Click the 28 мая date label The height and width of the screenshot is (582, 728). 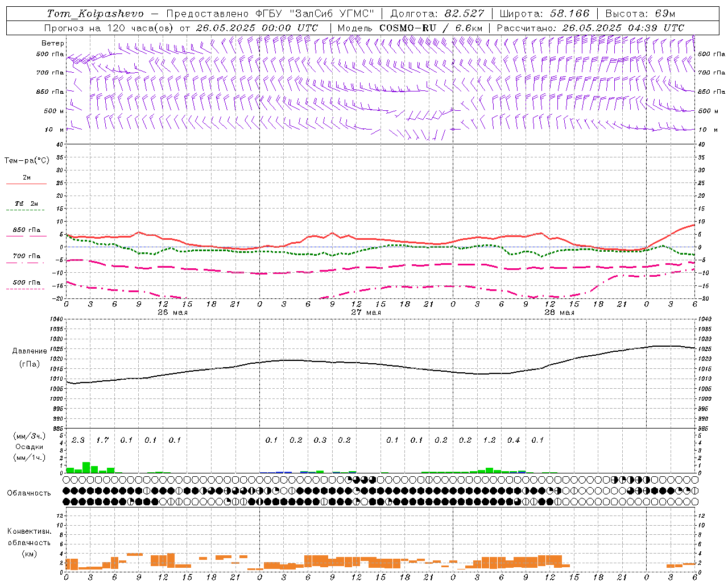pyautogui.click(x=559, y=313)
